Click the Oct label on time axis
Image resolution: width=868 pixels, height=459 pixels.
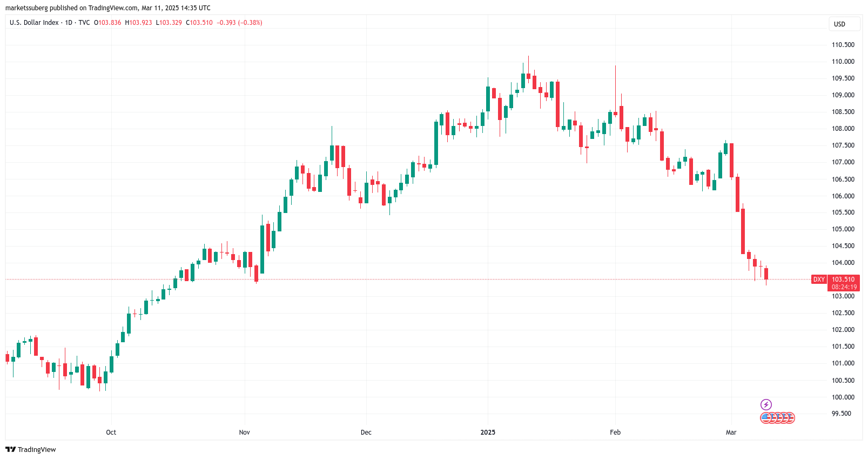pos(111,433)
